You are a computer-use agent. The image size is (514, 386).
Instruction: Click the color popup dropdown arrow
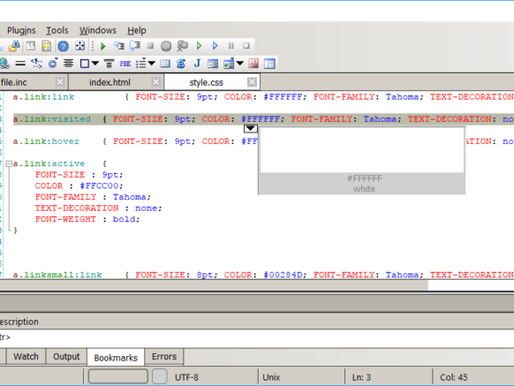coord(251,128)
